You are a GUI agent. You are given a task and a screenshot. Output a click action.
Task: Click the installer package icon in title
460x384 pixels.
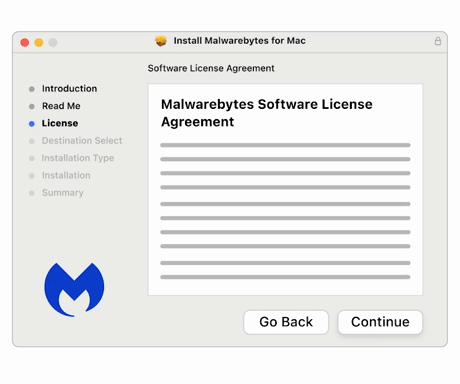click(161, 41)
